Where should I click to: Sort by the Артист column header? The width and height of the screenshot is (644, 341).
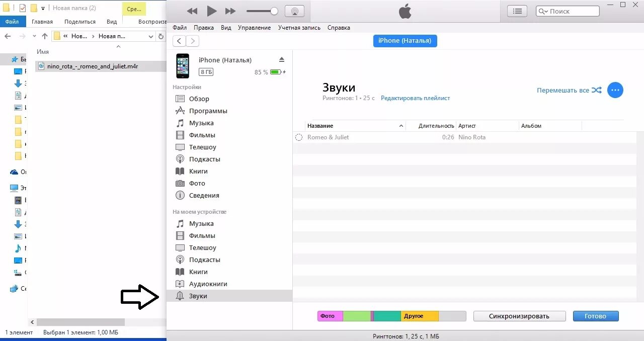(487, 126)
